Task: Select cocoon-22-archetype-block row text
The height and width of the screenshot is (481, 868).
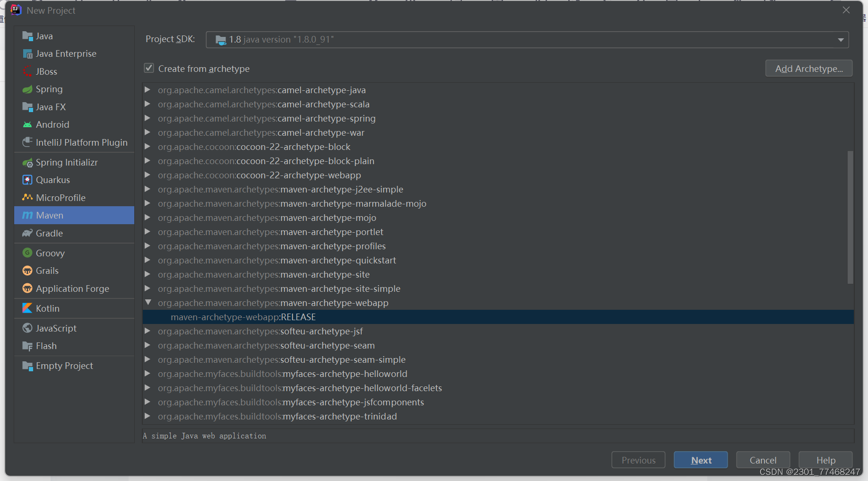Action: coord(254,147)
